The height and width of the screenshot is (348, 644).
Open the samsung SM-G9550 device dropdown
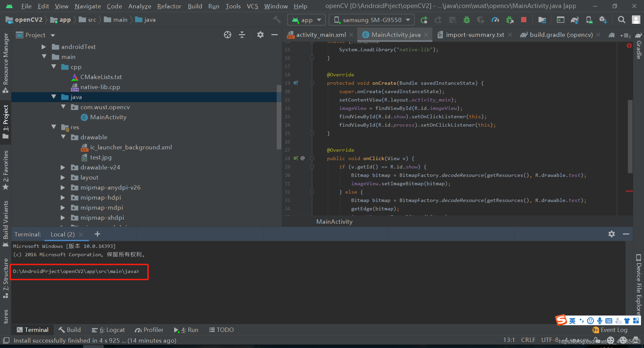point(372,20)
